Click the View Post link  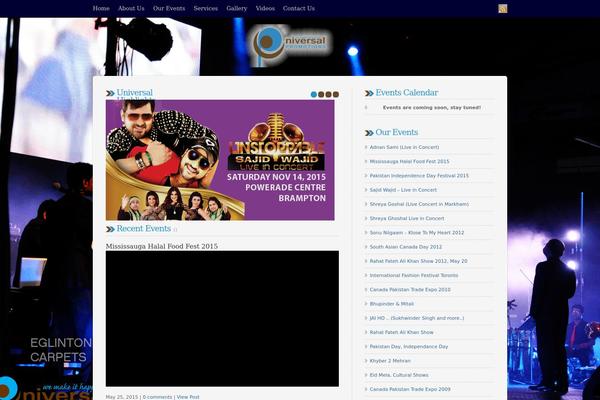tap(188, 397)
